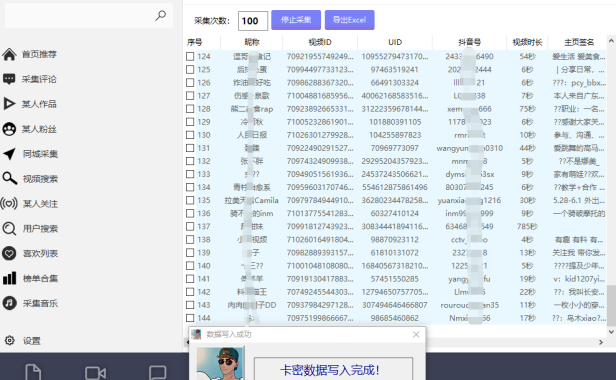Click the 视频ID column header
The height and width of the screenshot is (380, 616).
tap(320, 42)
